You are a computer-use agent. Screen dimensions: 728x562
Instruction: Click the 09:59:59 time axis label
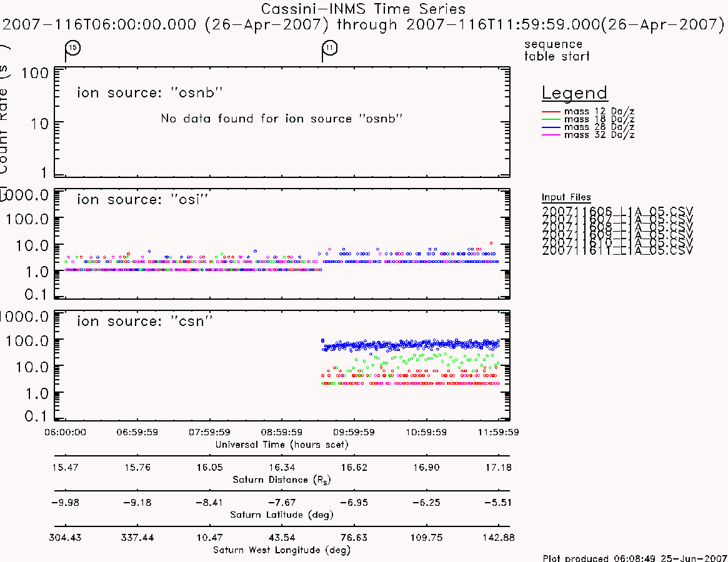coord(354,432)
